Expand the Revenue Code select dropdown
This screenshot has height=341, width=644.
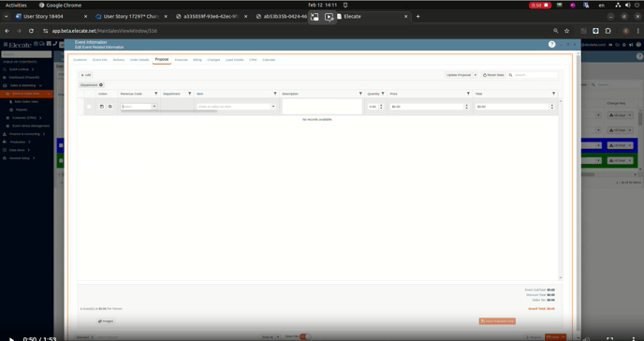[154, 107]
